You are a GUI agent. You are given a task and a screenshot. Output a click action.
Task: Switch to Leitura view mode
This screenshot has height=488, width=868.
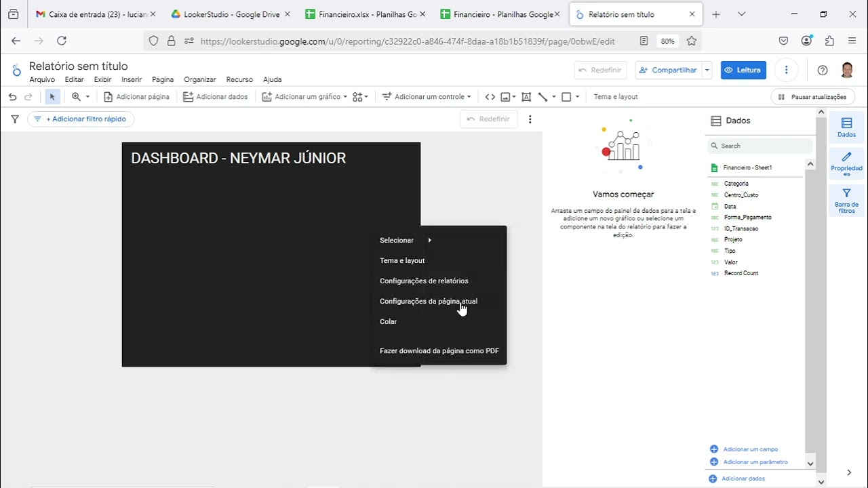[x=743, y=70]
